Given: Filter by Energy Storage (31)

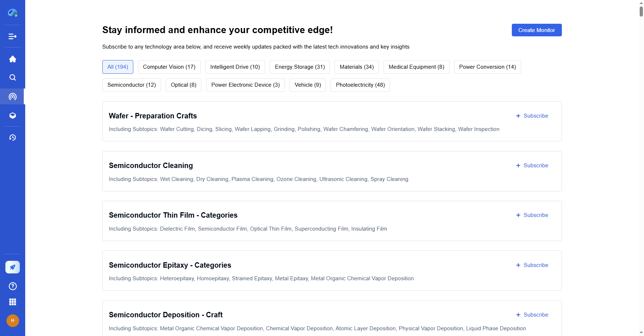Looking at the screenshot, I should 300,67.
